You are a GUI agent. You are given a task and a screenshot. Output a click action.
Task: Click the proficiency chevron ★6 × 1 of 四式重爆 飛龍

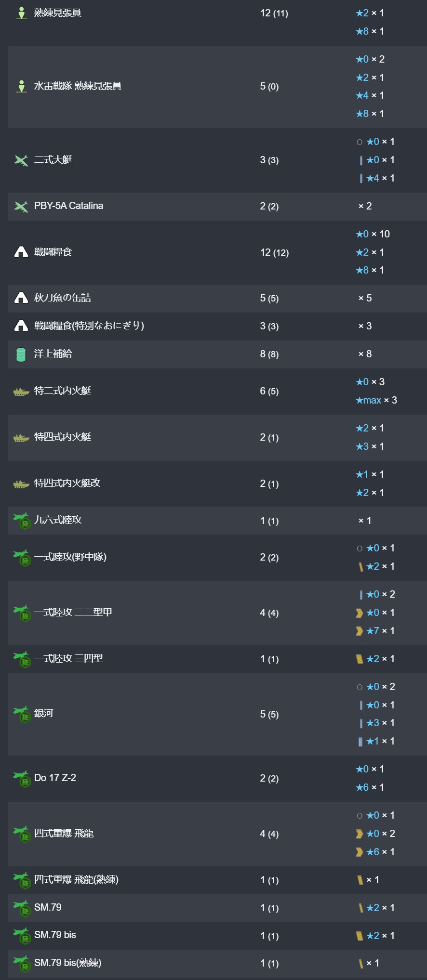[x=375, y=852]
